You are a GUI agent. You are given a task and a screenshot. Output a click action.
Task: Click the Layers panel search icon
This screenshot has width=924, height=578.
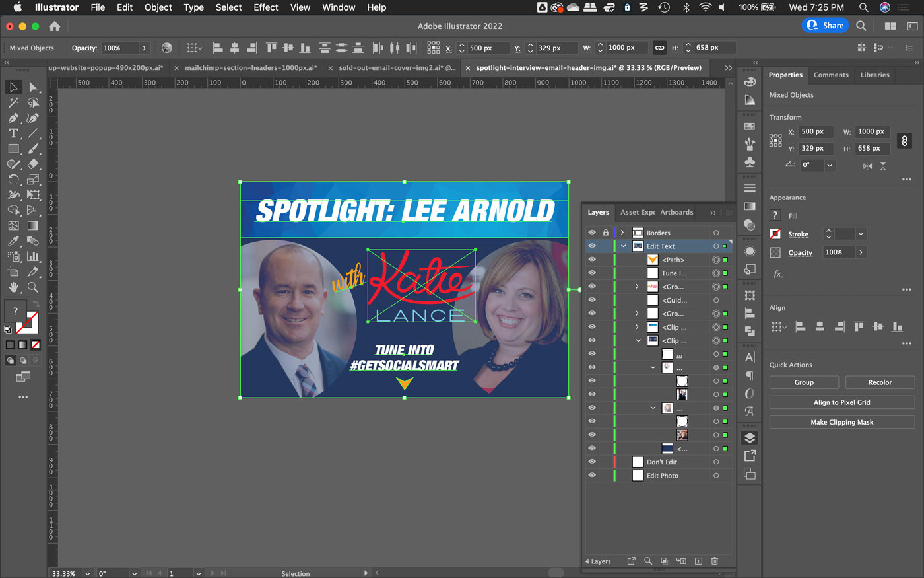pos(648,561)
